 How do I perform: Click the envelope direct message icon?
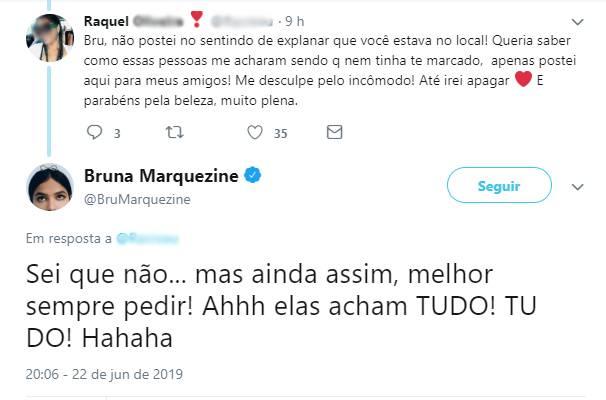pyautogui.click(x=334, y=132)
